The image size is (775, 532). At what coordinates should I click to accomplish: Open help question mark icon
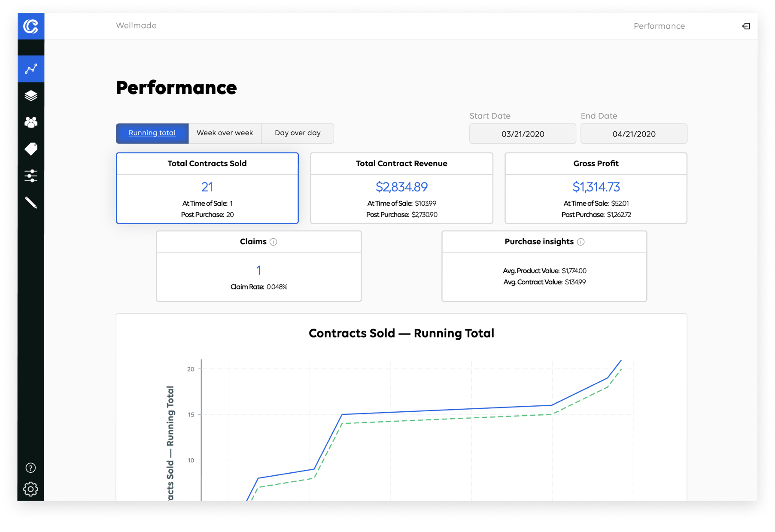pos(31,468)
